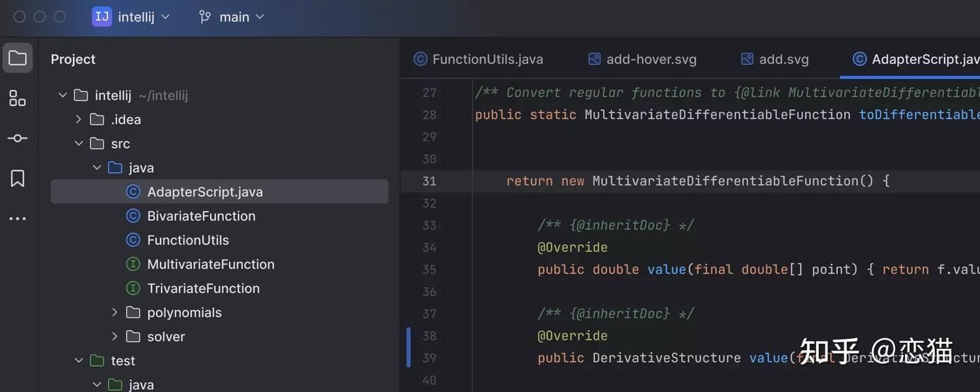
Task: Expand the polynomials folder
Action: point(114,312)
